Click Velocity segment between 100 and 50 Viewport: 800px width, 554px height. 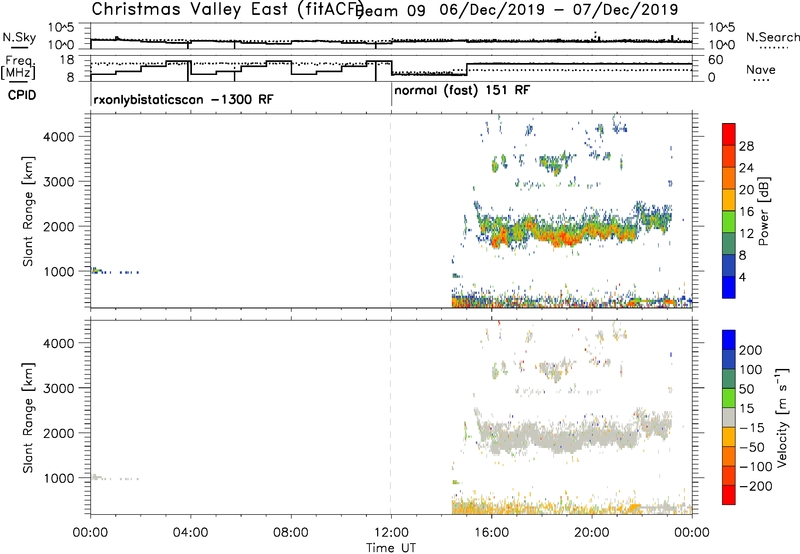click(x=729, y=379)
